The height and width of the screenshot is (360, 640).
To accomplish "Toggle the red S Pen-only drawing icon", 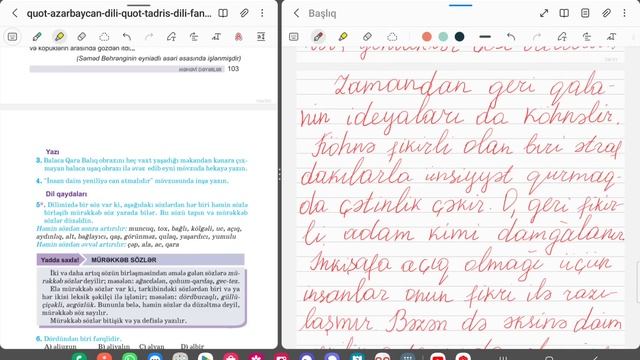I will click(238, 37).
